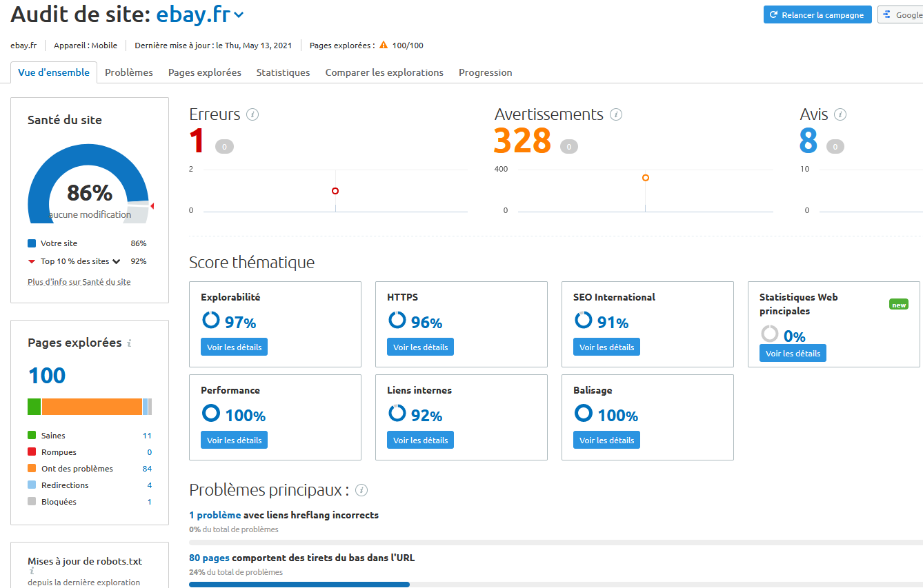This screenshot has height=588, width=923.
Task: Click info icon under Mises à jour de robots.txt
Action: [x=31, y=571]
